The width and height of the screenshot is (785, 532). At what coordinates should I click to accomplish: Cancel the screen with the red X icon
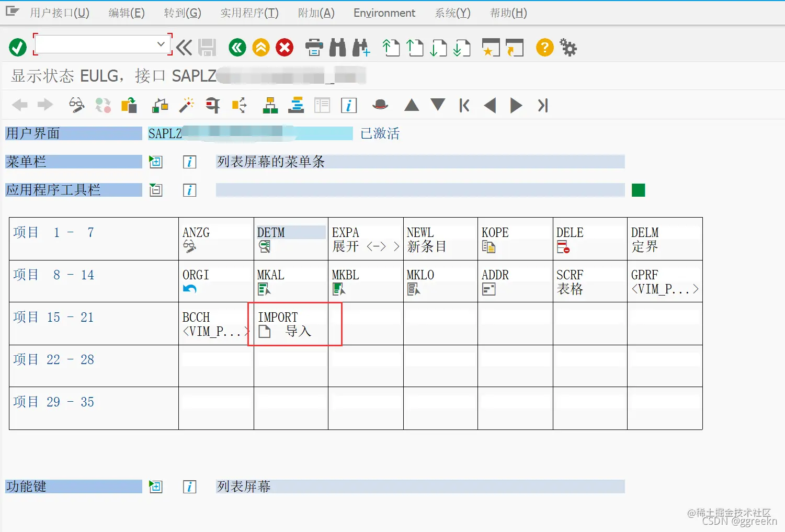(284, 47)
